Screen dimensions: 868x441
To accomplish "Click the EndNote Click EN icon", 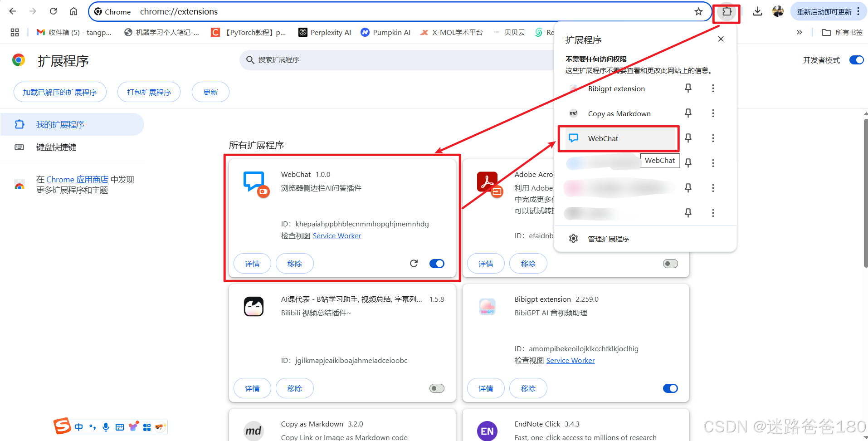I will click(487, 431).
